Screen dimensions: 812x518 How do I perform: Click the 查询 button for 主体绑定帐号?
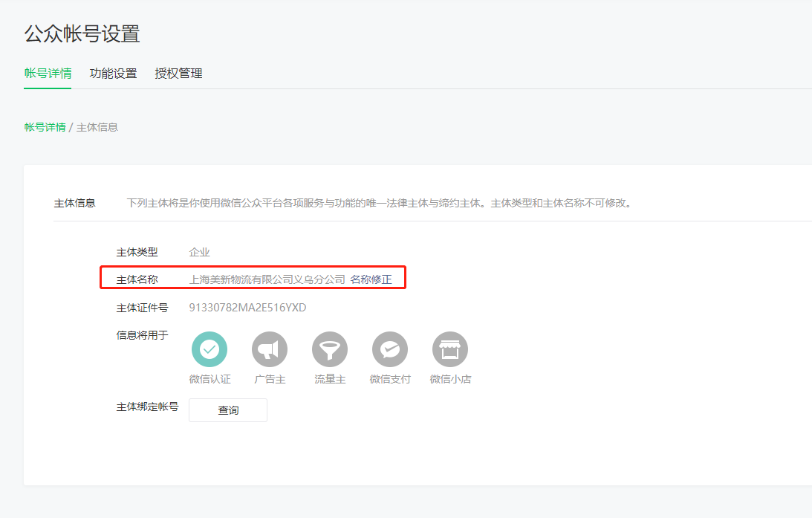[x=228, y=410]
